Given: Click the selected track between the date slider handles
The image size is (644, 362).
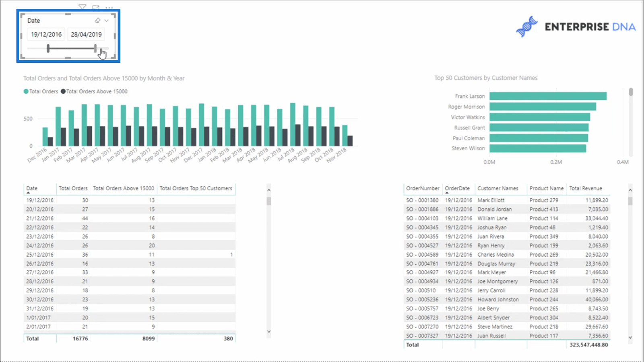Looking at the screenshot, I should [x=72, y=49].
